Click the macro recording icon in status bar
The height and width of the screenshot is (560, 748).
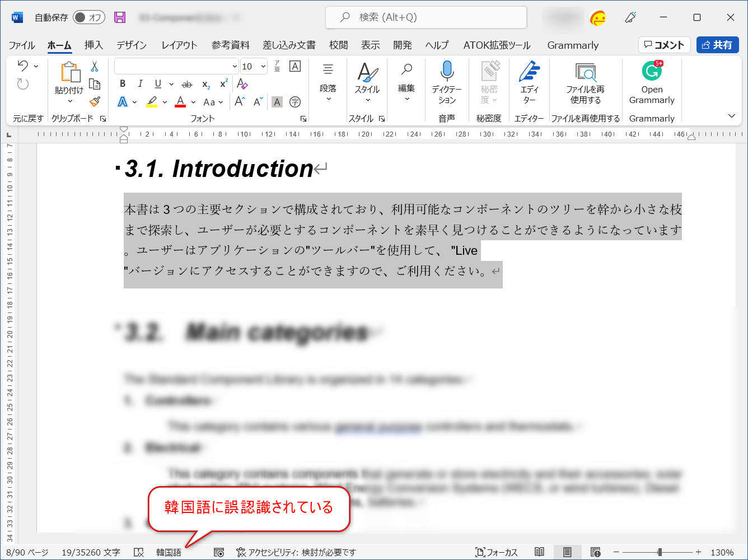pyautogui.click(x=219, y=553)
